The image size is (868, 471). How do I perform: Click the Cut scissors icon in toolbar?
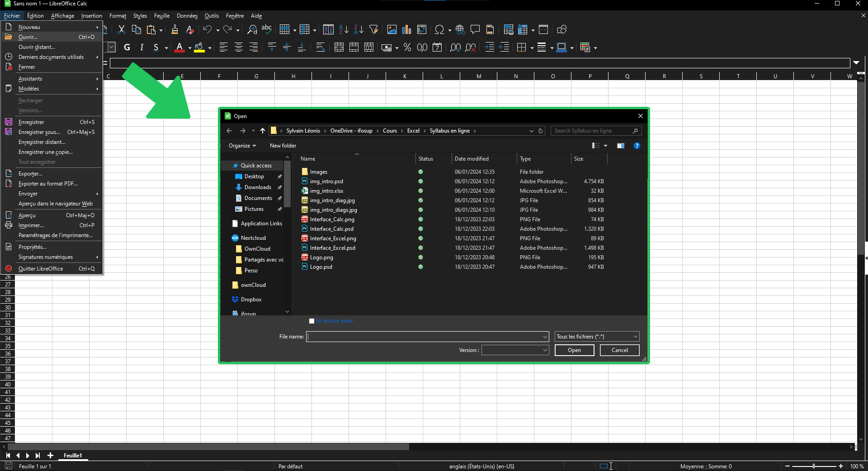point(121,30)
